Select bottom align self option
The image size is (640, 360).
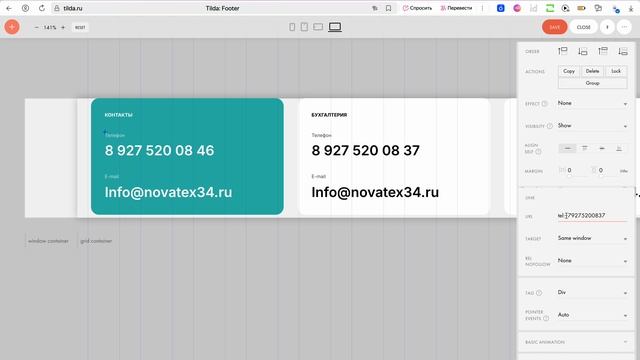pyautogui.click(x=619, y=148)
